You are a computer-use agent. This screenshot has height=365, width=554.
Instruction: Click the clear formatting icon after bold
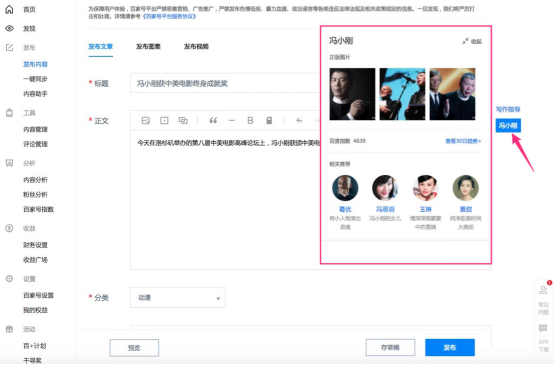click(269, 120)
